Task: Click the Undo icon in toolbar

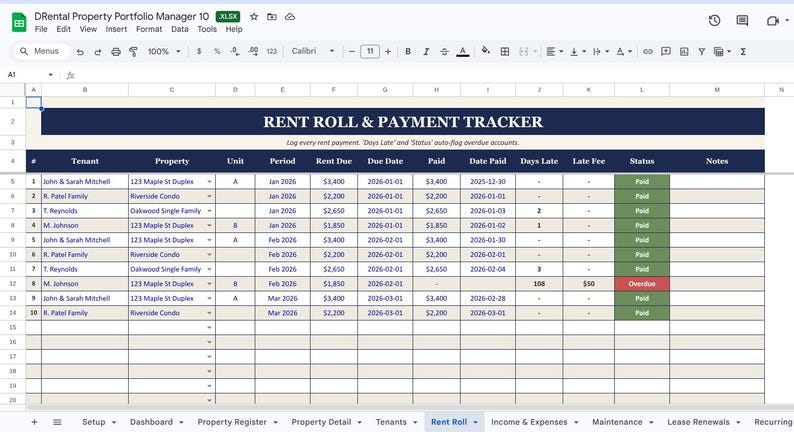Action: coord(80,52)
